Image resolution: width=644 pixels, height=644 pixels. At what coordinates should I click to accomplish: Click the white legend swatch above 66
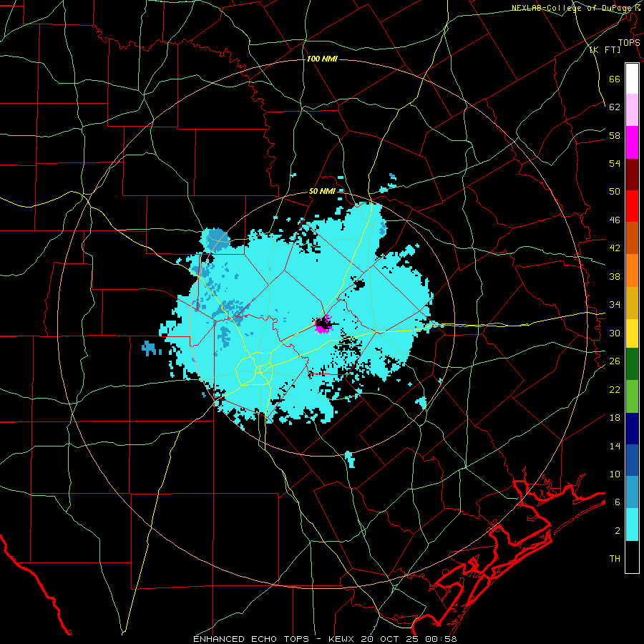tap(632, 79)
